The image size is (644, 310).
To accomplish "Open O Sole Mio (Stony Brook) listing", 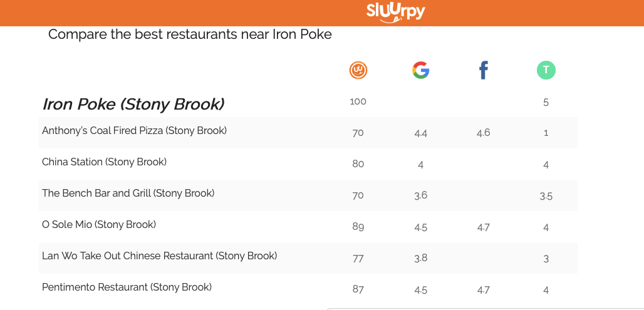I will pos(99,225).
